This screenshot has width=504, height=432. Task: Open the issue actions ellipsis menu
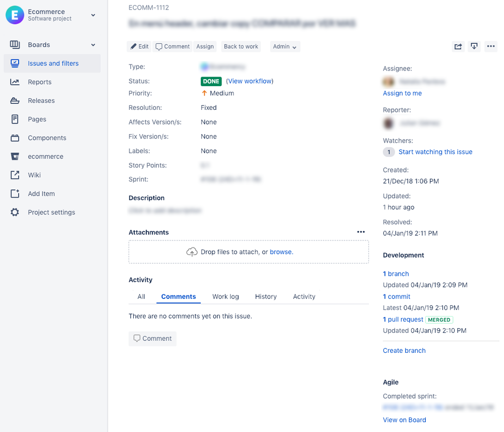491,46
